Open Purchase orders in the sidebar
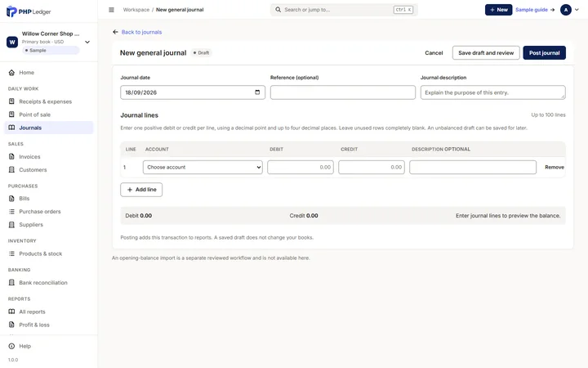 click(x=49, y=212)
